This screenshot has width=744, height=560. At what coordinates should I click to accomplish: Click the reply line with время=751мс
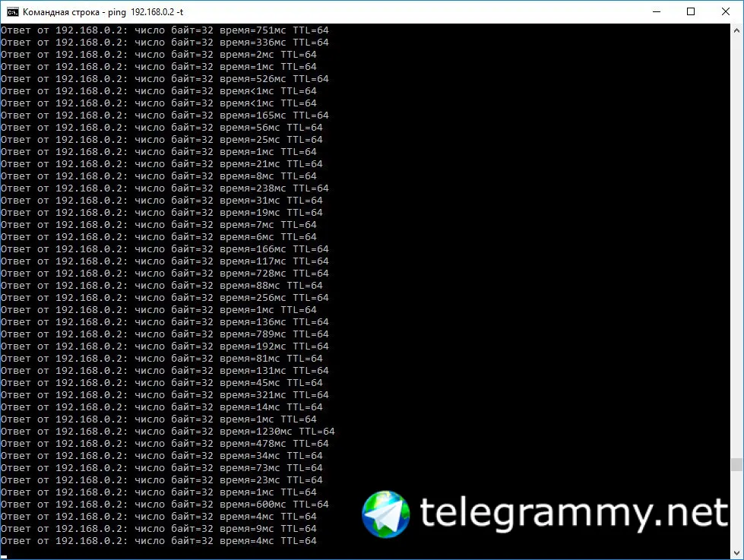(x=165, y=30)
